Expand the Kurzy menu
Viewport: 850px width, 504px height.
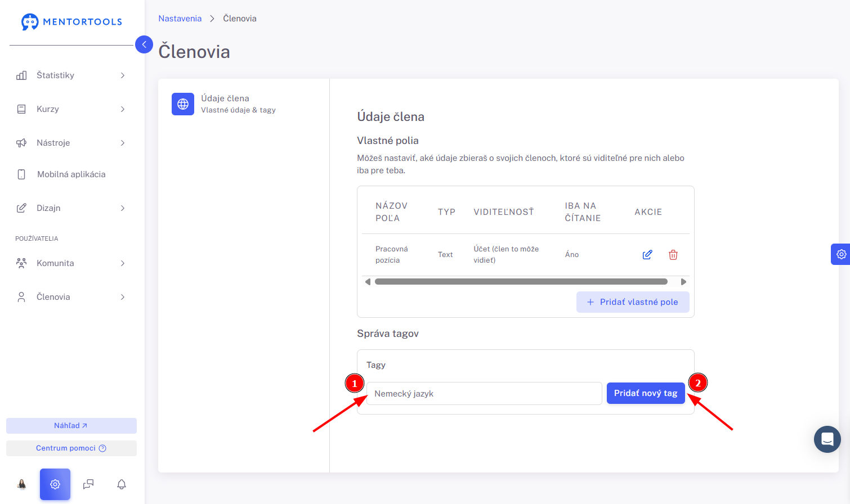(71, 109)
